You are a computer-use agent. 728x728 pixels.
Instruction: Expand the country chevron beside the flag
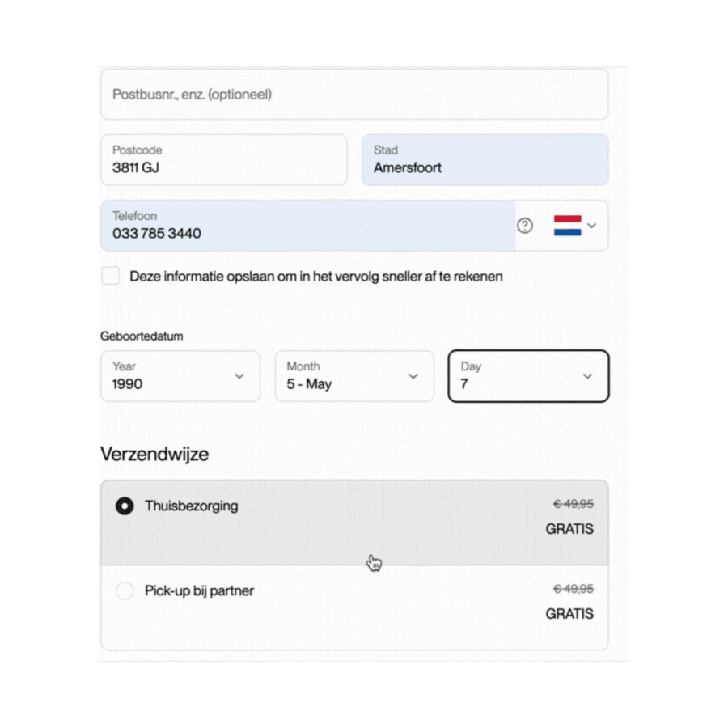pos(592,226)
